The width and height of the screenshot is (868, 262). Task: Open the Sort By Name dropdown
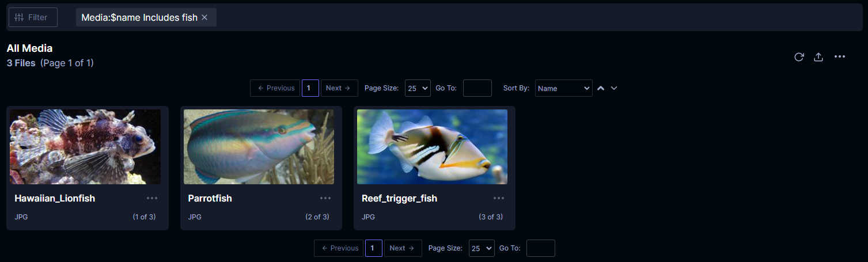point(564,88)
